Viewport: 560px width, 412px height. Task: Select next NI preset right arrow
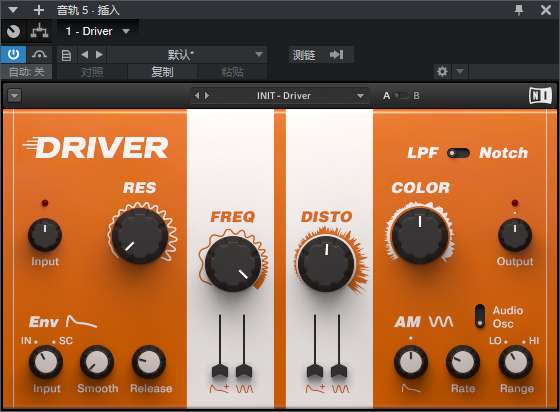(207, 96)
